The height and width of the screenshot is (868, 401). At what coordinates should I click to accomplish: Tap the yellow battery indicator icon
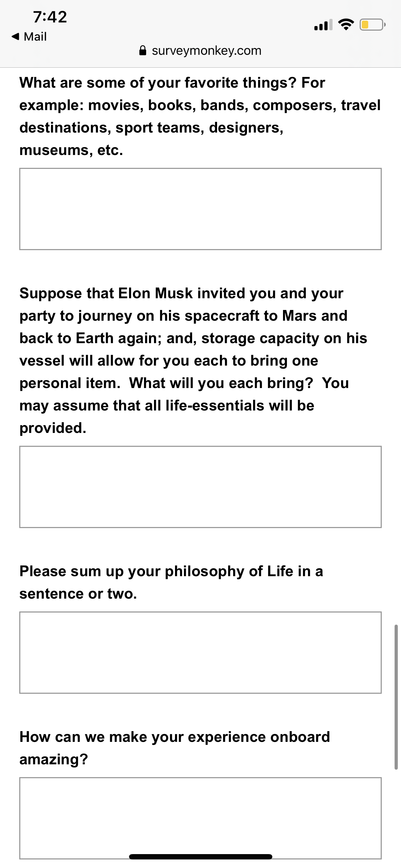click(372, 25)
